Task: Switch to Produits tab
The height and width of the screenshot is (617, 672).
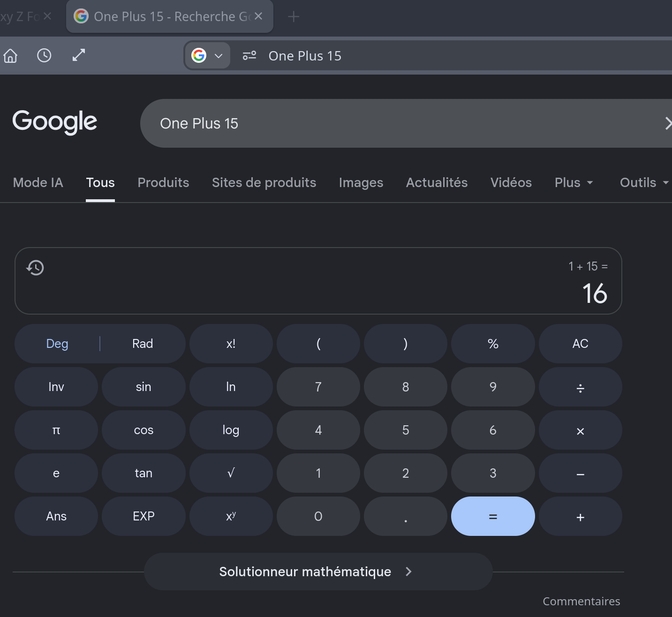Action: tap(163, 183)
